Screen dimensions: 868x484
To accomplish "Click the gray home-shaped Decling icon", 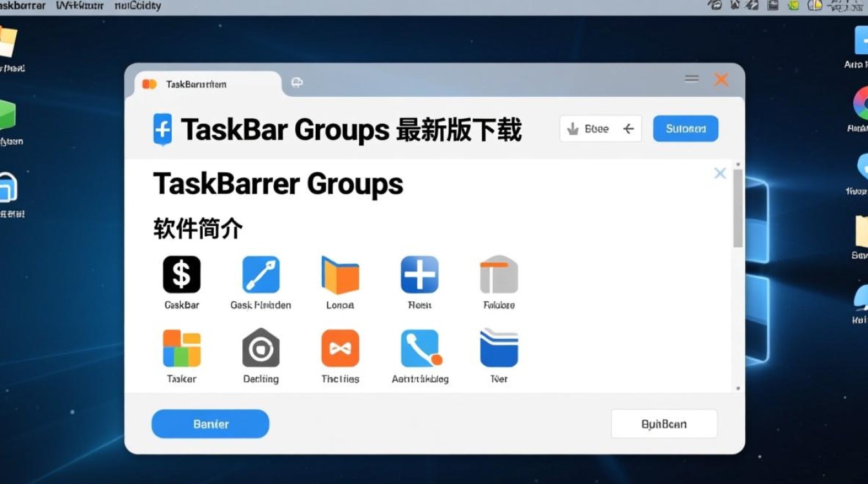I will (261, 348).
